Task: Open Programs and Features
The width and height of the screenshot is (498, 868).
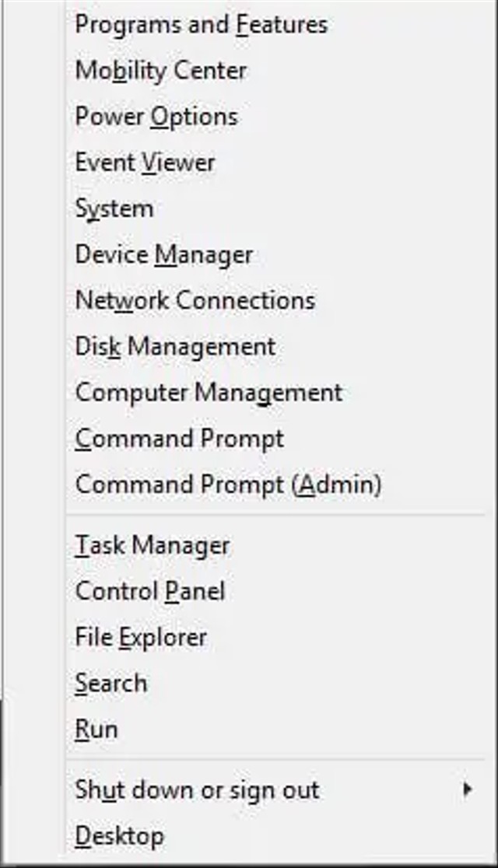Action: coord(201,24)
